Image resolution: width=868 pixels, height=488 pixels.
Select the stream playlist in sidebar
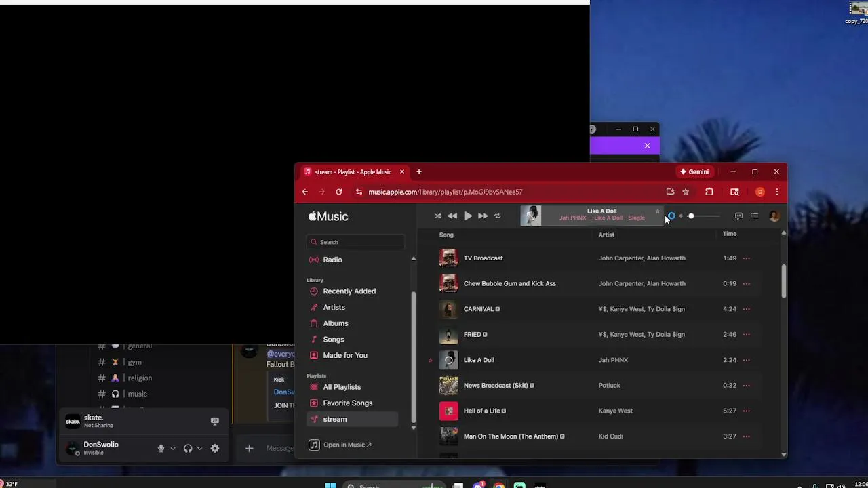point(352,419)
